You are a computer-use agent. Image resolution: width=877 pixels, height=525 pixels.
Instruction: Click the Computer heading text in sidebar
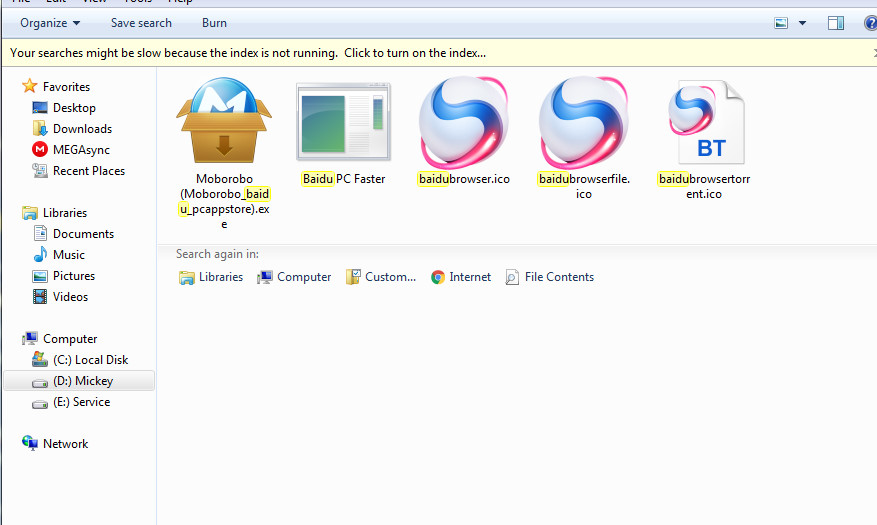pos(70,338)
